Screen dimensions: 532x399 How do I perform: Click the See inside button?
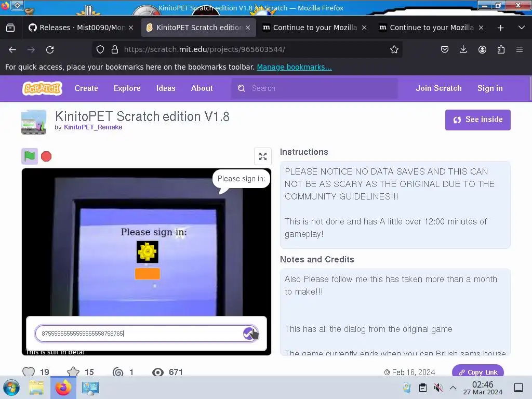click(x=478, y=120)
